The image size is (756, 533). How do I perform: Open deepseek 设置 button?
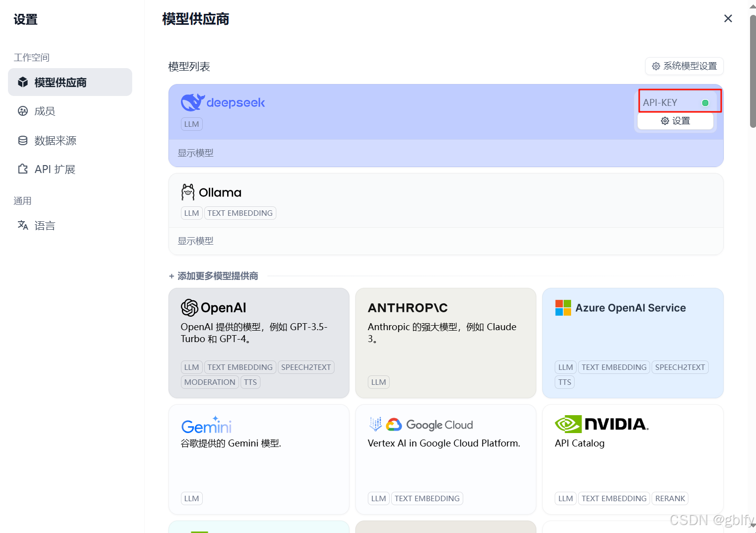[x=675, y=121]
